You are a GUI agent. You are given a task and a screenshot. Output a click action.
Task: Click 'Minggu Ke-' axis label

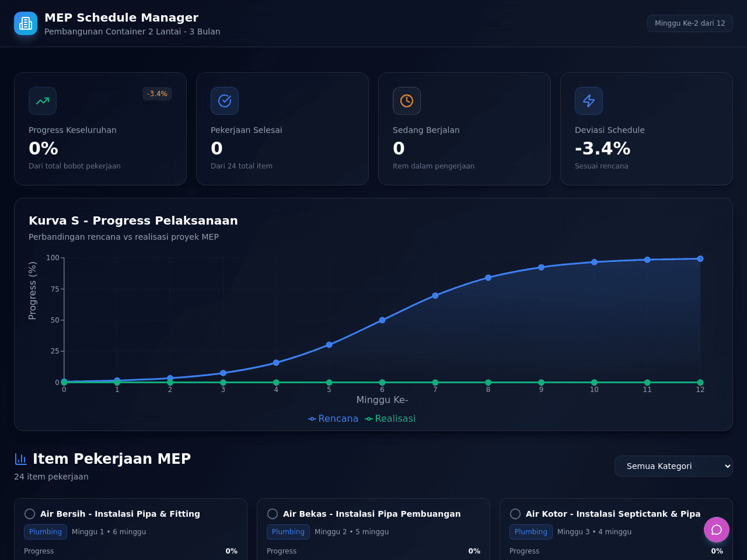coord(382,400)
